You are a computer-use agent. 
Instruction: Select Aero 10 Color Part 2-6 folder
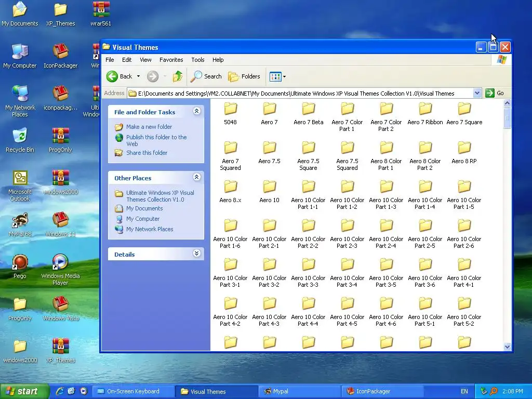point(464,234)
